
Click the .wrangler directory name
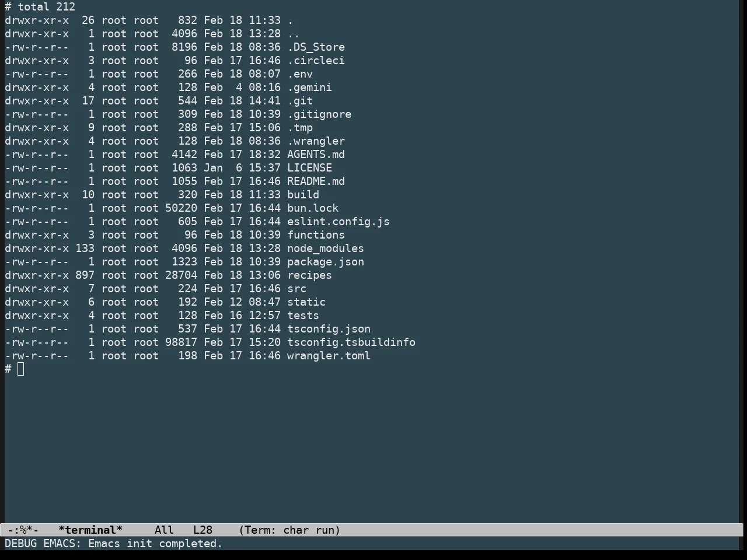316,141
